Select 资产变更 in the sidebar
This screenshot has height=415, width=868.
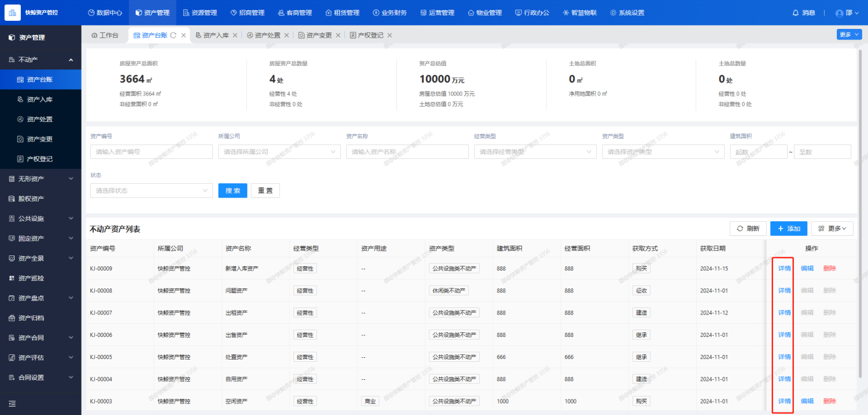tap(41, 139)
